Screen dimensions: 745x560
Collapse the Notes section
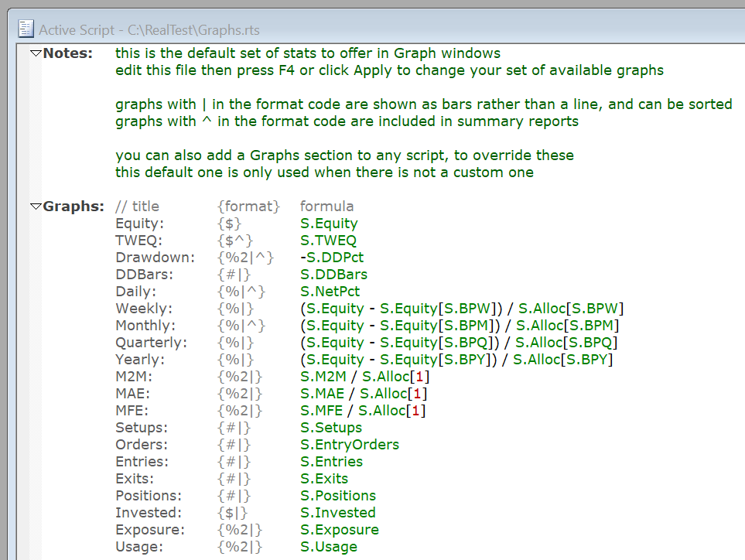pos(35,53)
